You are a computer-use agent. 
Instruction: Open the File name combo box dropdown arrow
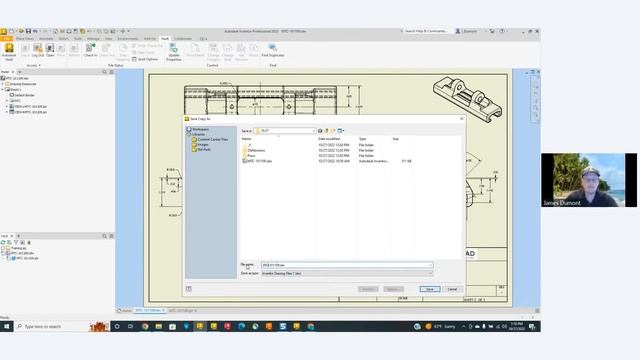(x=430, y=265)
